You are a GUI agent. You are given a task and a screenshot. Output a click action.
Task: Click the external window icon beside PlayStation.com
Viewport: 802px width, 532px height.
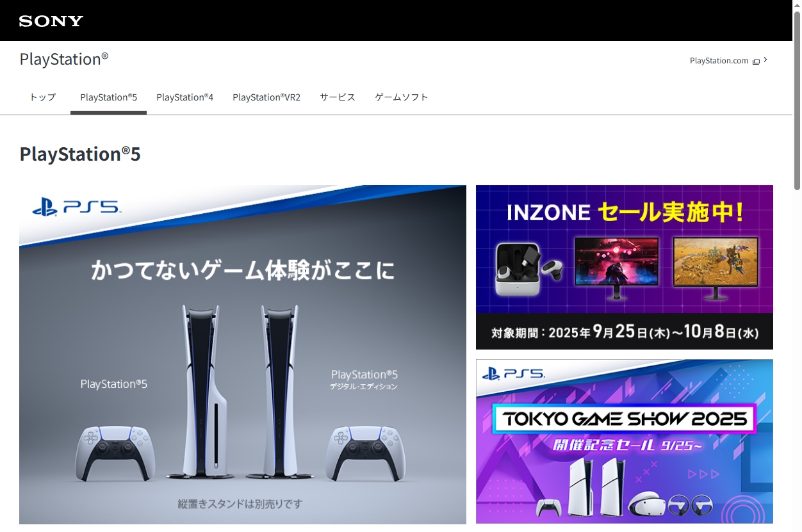pos(756,61)
